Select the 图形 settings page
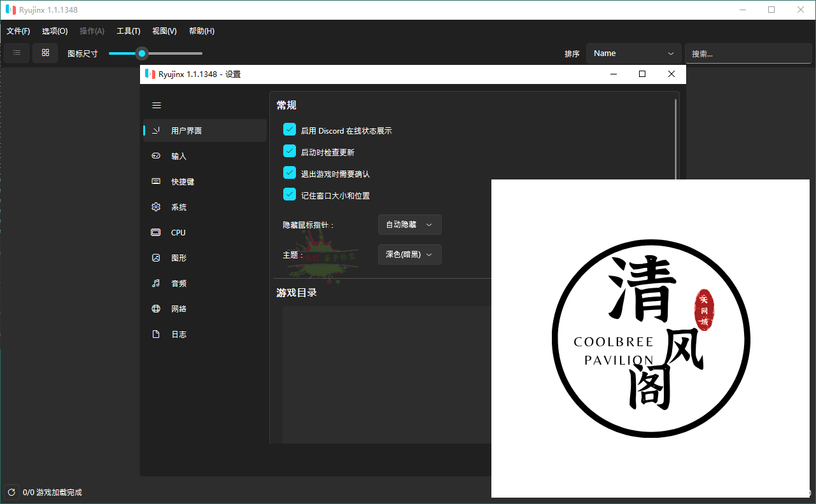Viewport: 816px width, 504px height. pyautogui.click(x=205, y=258)
